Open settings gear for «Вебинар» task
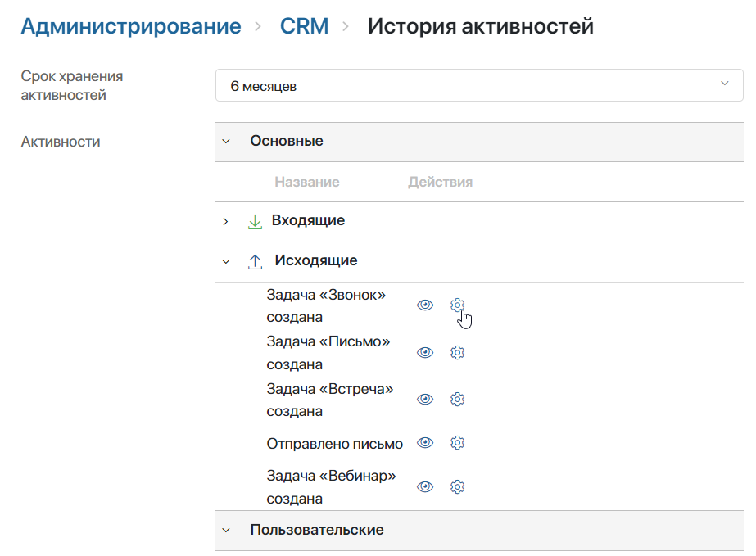 457,486
